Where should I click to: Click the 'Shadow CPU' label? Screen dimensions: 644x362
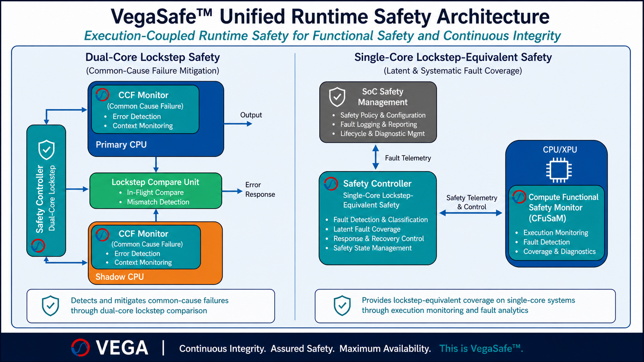119,277
